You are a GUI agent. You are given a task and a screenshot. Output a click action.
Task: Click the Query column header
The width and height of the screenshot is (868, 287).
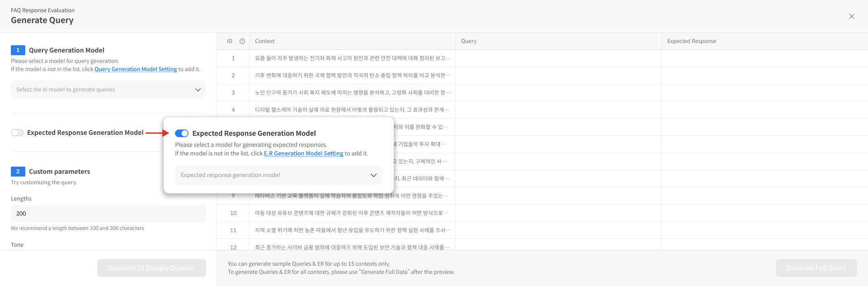pyautogui.click(x=469, y=41)
